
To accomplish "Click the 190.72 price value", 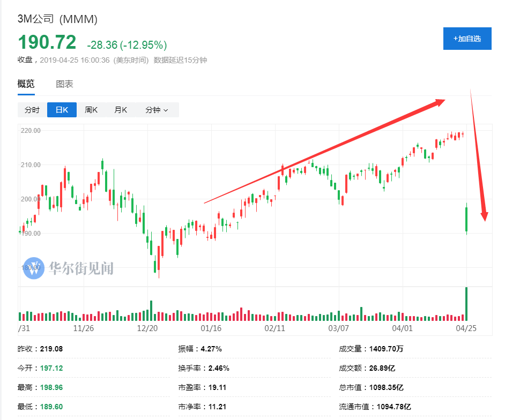I will pyautogui.click(x=47, y=42).
